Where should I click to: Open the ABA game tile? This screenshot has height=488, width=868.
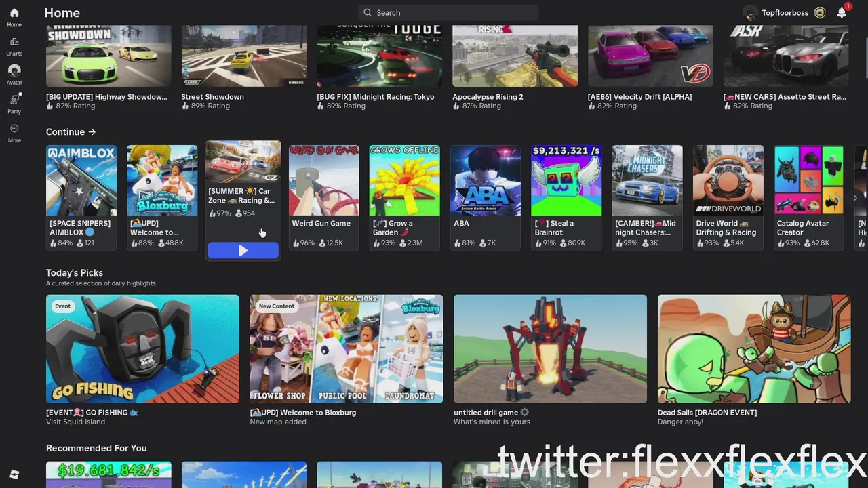[486, 197]
